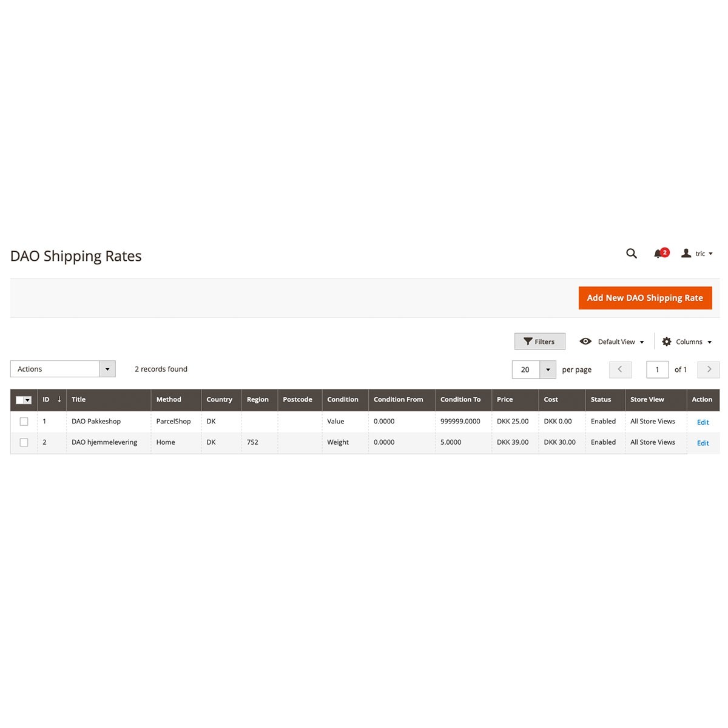Sort by the Title column header

[x=79, y=399]
